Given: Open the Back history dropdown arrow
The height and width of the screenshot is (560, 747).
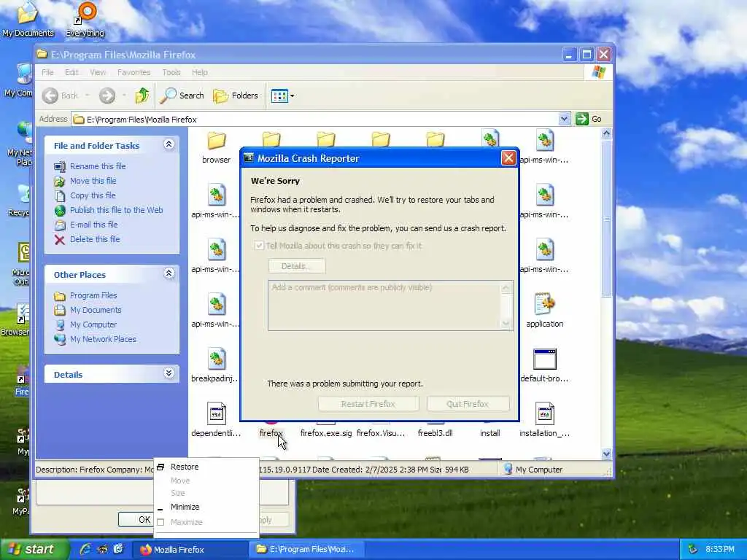Looking at the screenshot, I should (x=88, y=96).
